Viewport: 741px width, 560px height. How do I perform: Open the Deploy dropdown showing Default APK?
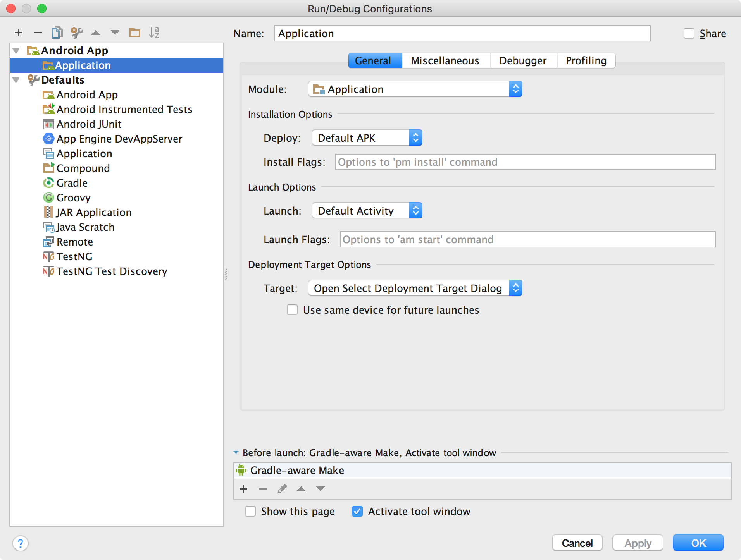pos(367,138)
